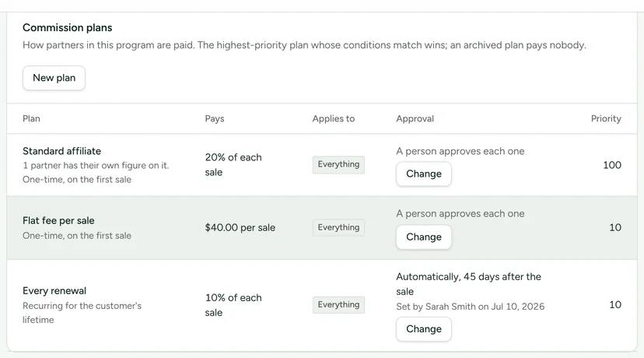
Task: Click 'Set by Sarah Smith on Jul 10, 2026'
Action: (471, 307)
